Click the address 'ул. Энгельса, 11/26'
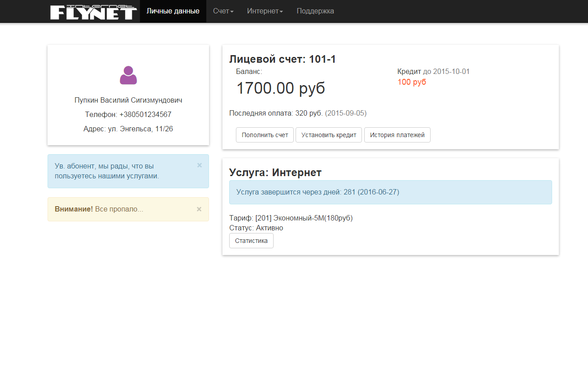This screenshot has height=389, width=588. coord(140,129)
